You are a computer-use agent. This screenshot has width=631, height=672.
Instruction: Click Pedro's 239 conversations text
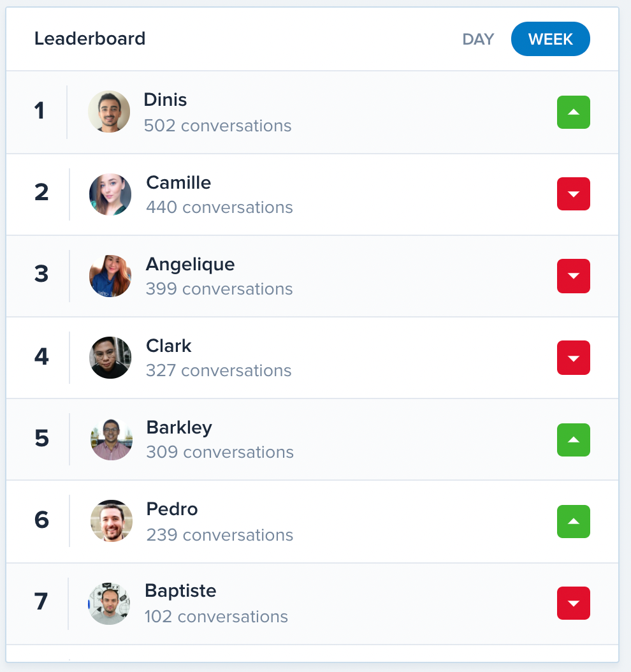(220, 535)
